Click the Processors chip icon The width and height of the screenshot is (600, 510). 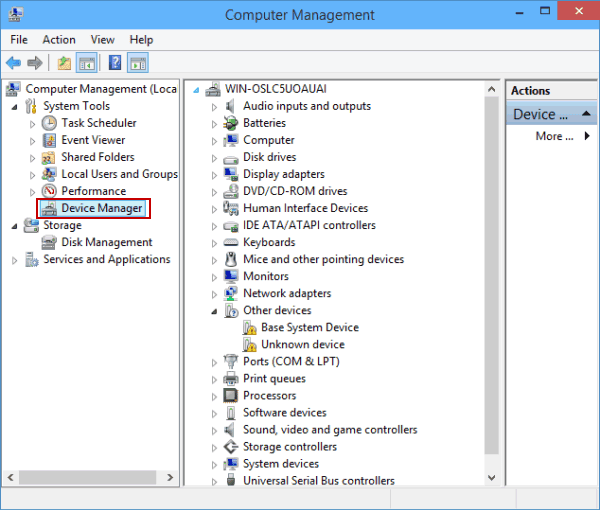pyautogui.click(x=231, y=396)
